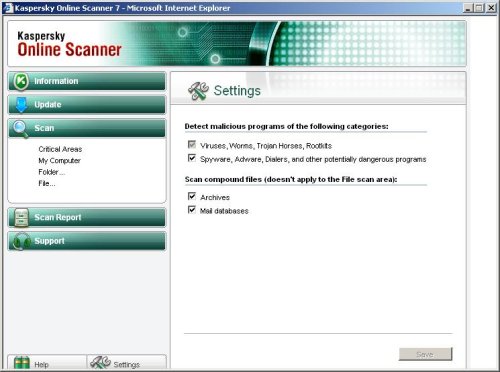The image size is (500, 372).
Task: Click the magnifying glass icon beside Scan
Action: coord(21,129)
